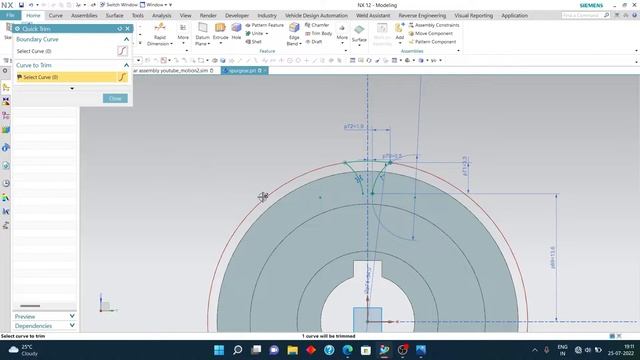Expand more options arrow in Quick Trim
This screenshot has height=360, width=640.
click(x=72, y=89)
